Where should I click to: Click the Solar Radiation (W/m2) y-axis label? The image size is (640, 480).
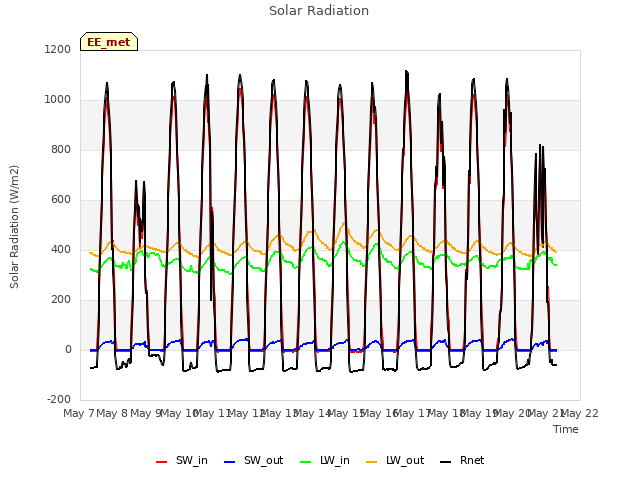14,227
